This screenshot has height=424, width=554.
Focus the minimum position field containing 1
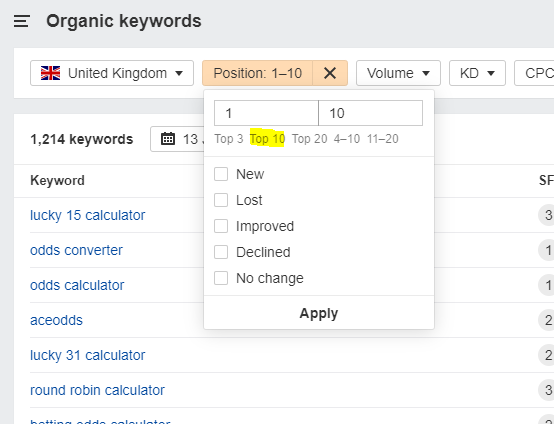click(266, 113)
